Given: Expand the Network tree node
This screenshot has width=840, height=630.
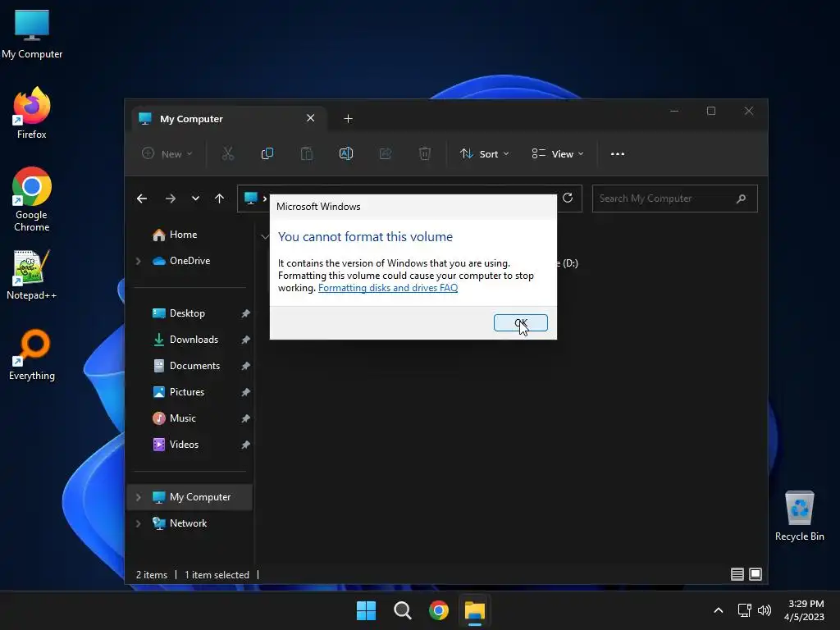Looking at the screenshot, I should click(138, 523).
